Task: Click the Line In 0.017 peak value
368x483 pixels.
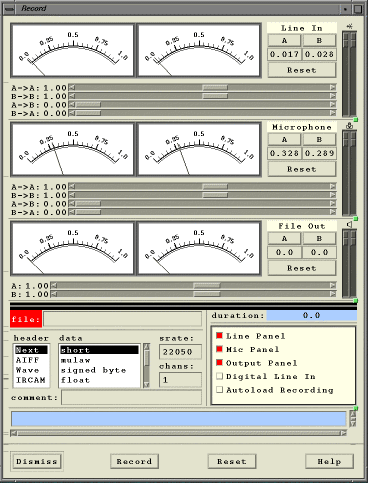Action: 284,54
